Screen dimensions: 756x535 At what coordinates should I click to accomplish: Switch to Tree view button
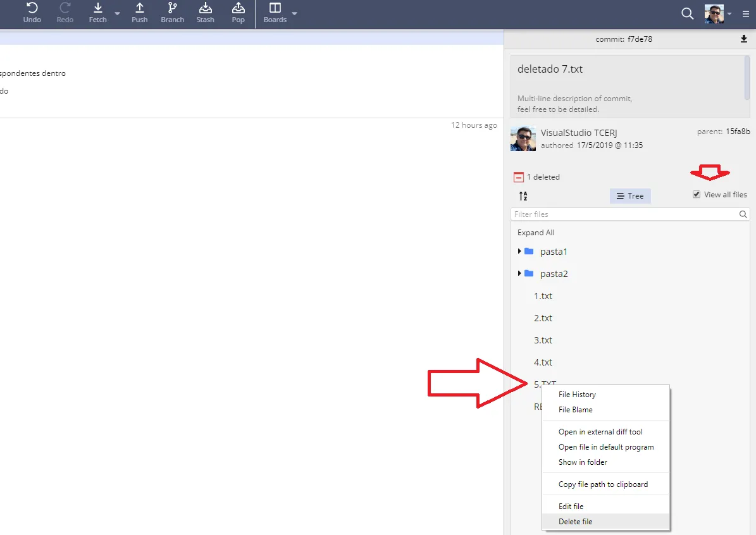pos(629,195)
